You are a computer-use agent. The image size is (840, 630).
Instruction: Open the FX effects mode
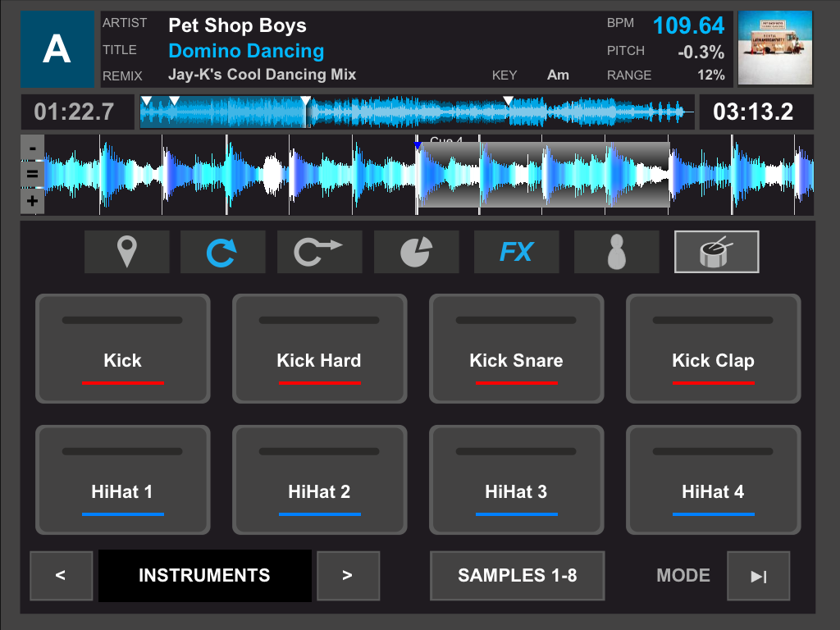click(516, 252)
